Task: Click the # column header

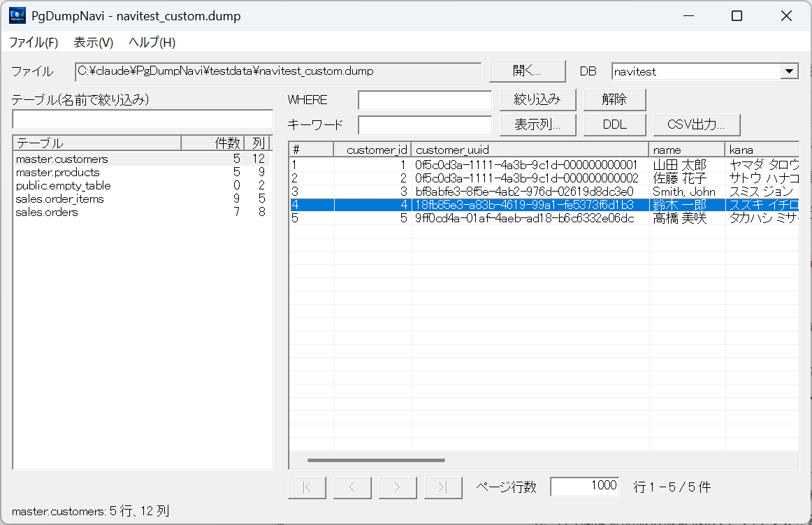Action: click(311, 150)
